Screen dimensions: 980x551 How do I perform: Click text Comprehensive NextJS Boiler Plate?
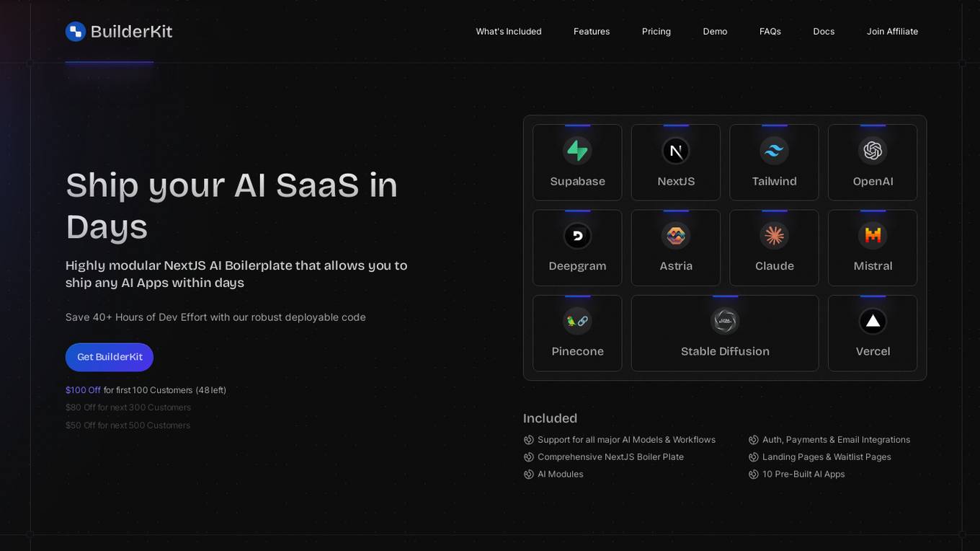(x=610, y=457)
